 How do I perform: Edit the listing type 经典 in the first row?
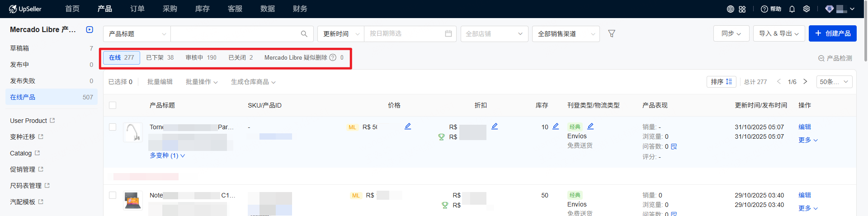coord(590,126)
